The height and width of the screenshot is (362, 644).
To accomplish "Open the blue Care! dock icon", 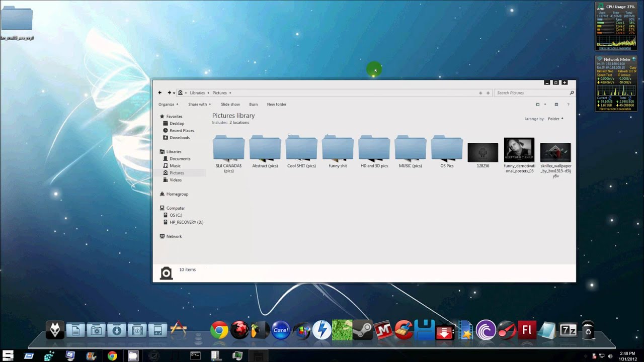I will (x=280, y=330).
